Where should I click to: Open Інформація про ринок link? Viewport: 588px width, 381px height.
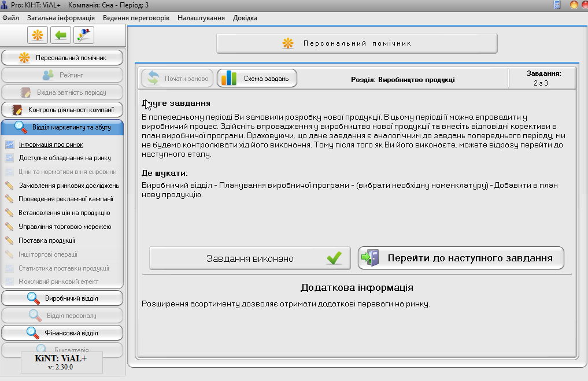pos(51,145)
